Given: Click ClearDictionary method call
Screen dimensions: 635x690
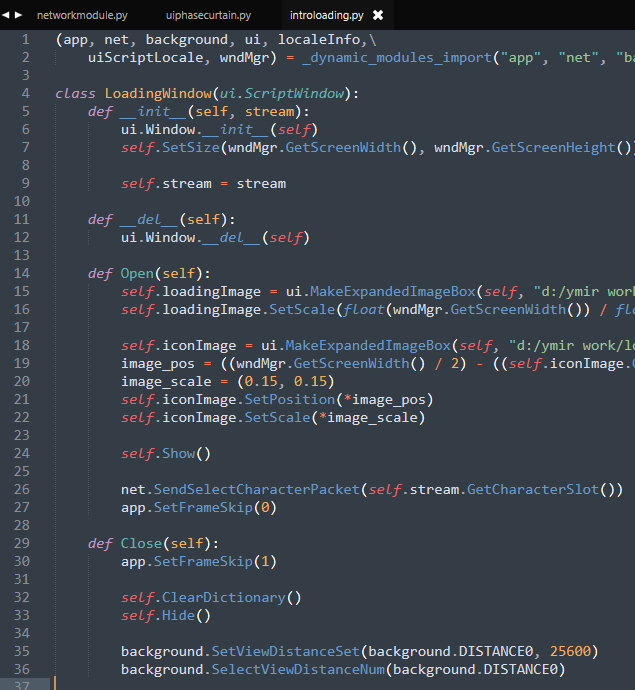Looking at the screenshot, I should 224,597.
